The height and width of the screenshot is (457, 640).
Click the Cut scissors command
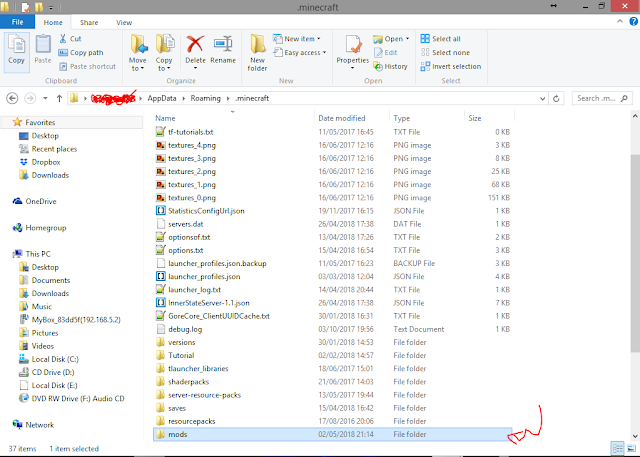(70, 39)
